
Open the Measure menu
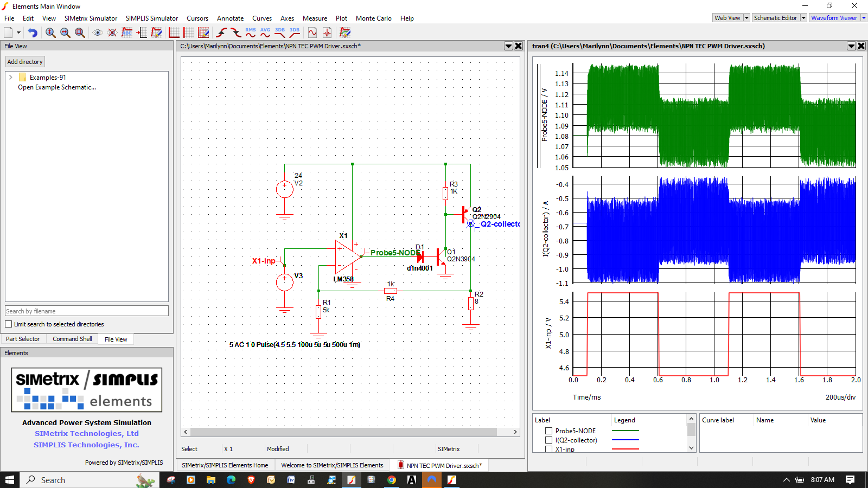coord(315,18)
